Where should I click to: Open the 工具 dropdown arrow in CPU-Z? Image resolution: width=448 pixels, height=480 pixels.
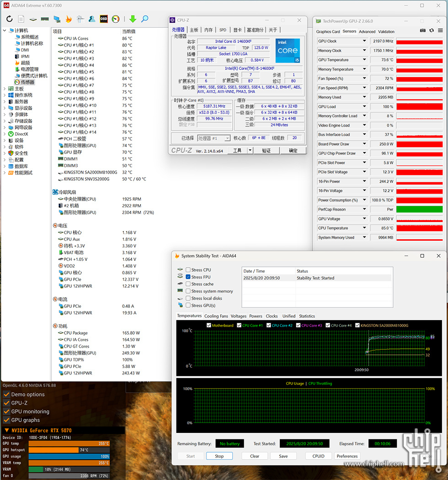250,150
